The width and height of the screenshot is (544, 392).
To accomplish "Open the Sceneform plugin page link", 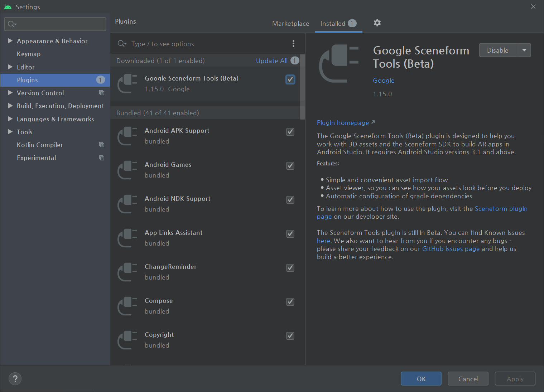I will pyautogui.click(x=501, y=209).
